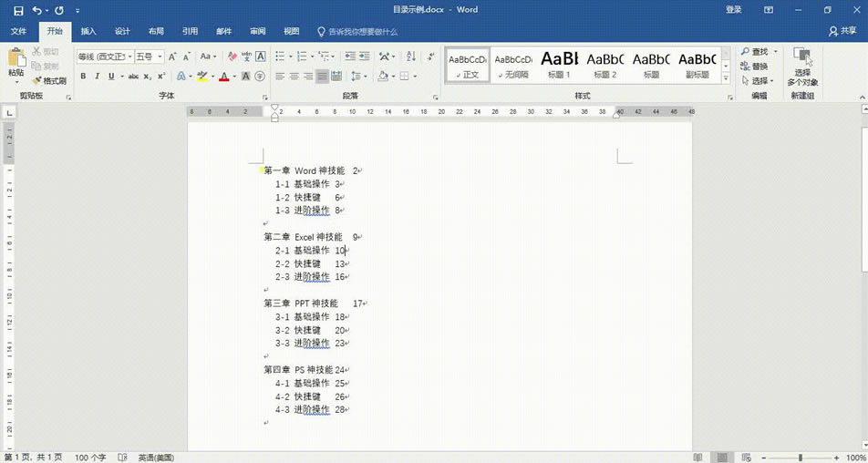Viewport: 868px width, 463px height.
Task: Click Replace (替换) button
Action: click(755, 67)
